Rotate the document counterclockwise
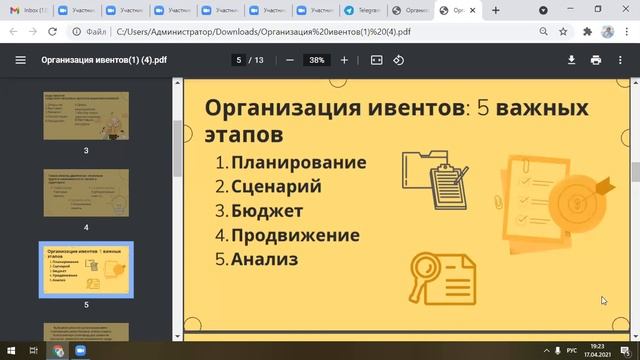This screenshot has width=640, height=360. (398, 60)
